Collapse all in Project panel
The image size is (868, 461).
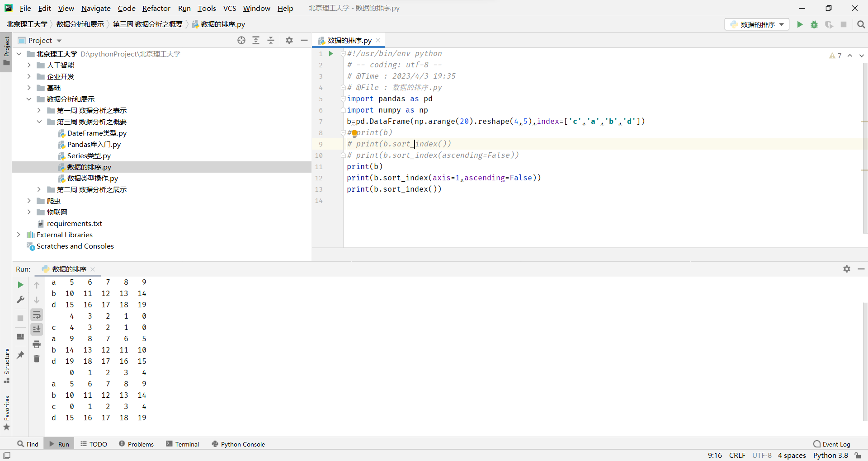click(x=271, y=40)
